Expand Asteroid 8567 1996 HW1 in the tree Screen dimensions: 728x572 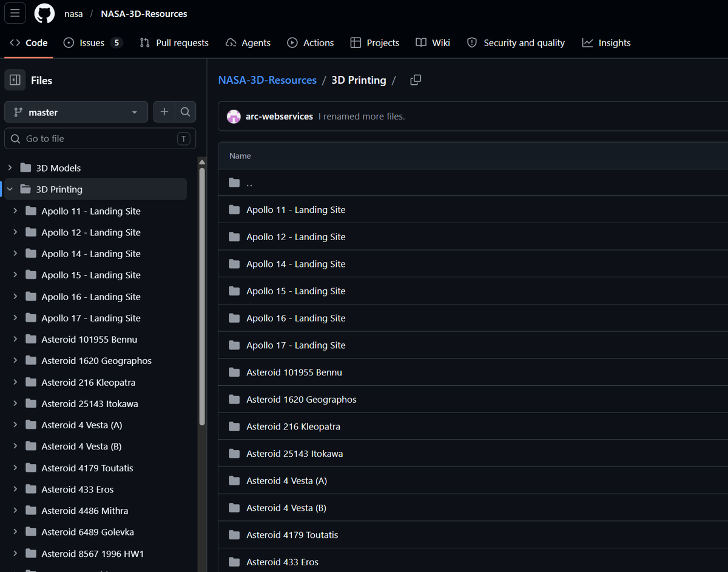(15, 553)
